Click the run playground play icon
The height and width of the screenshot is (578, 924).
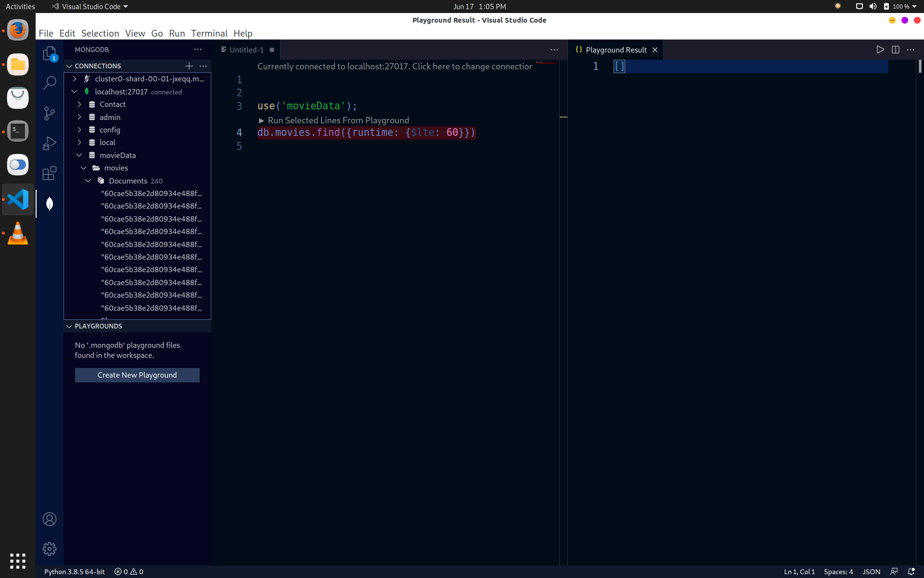click(x=880, y=50)
